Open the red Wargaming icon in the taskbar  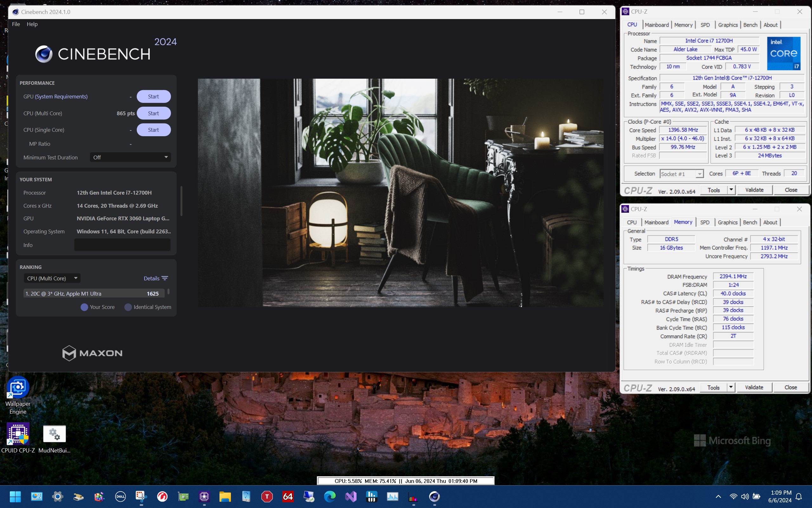click(162, 496)
